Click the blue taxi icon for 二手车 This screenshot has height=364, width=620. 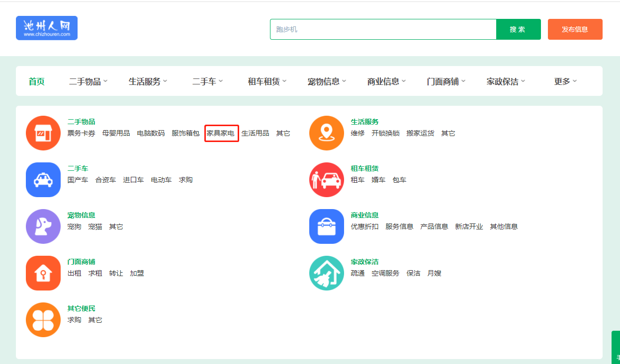pos(43,180)
